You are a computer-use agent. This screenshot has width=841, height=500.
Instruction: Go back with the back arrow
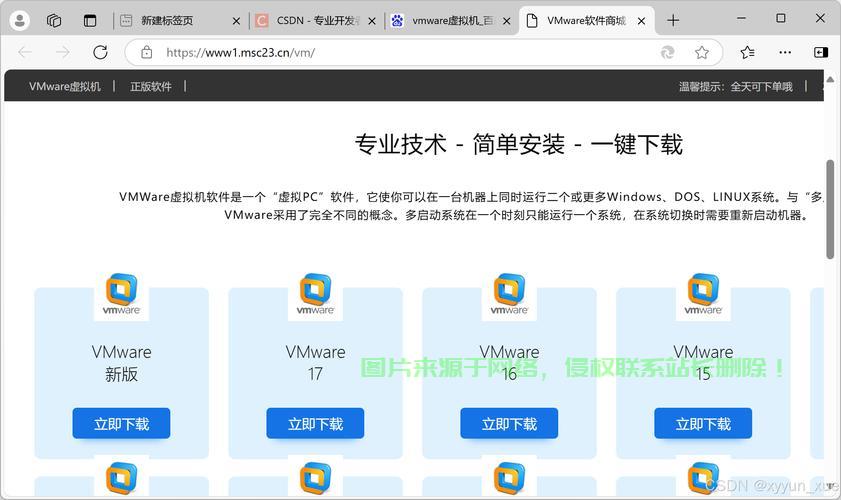(x=25, y=52)
